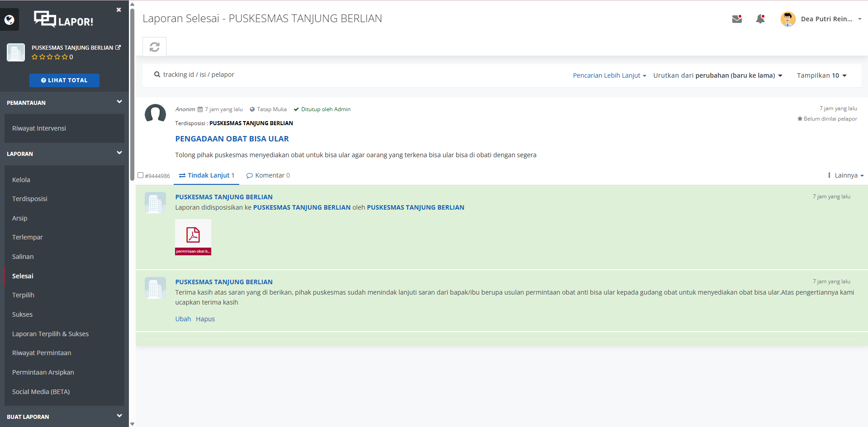The image size is (868, 427).
Task: Collapse the PEMANTAUAN sidebar section
Action: coord(119,102)
